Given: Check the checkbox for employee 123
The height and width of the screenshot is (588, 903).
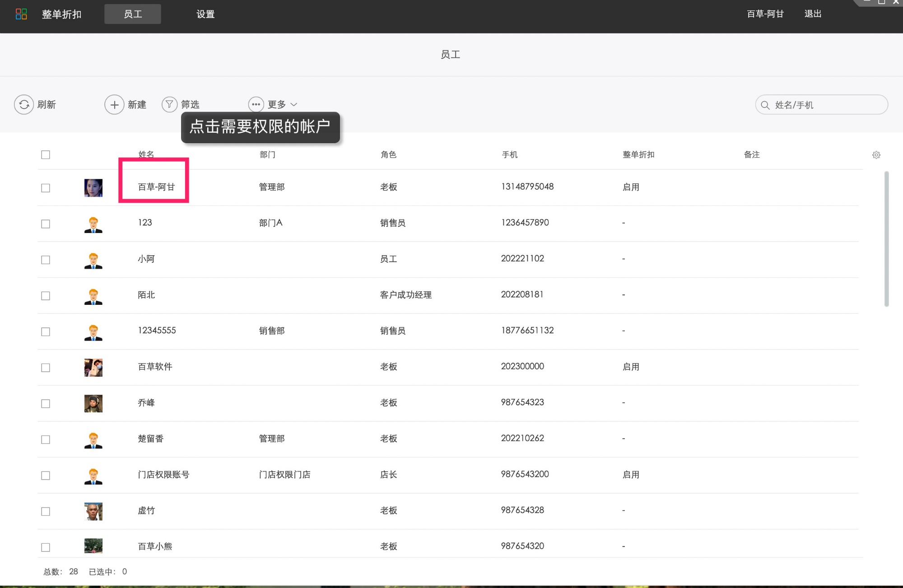Looking at the screenshot, I should (45, 223).
